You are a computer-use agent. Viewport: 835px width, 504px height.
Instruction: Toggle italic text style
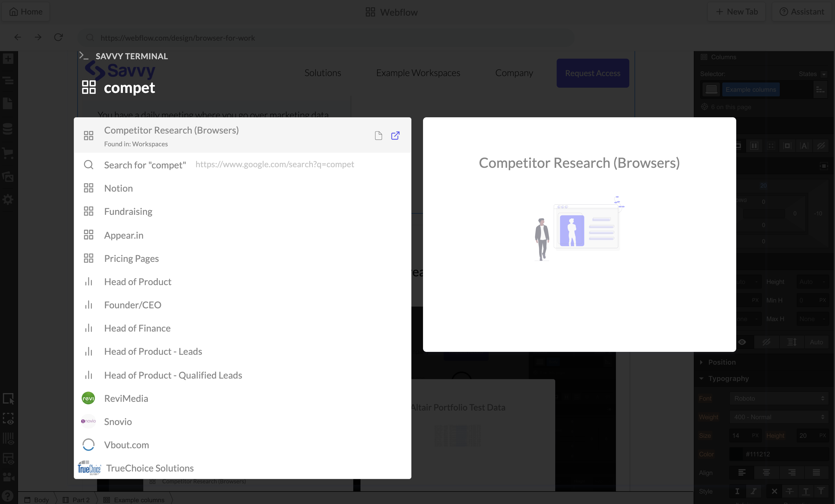753,491
